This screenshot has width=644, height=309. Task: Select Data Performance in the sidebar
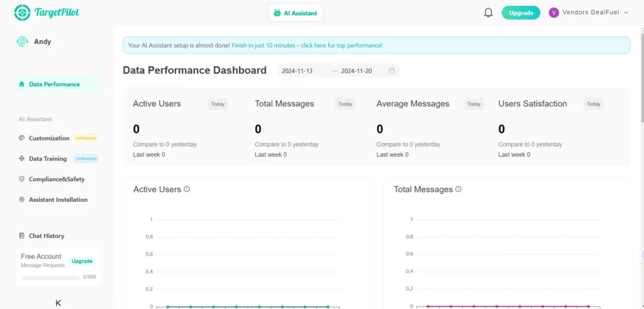tap(54, 84)
